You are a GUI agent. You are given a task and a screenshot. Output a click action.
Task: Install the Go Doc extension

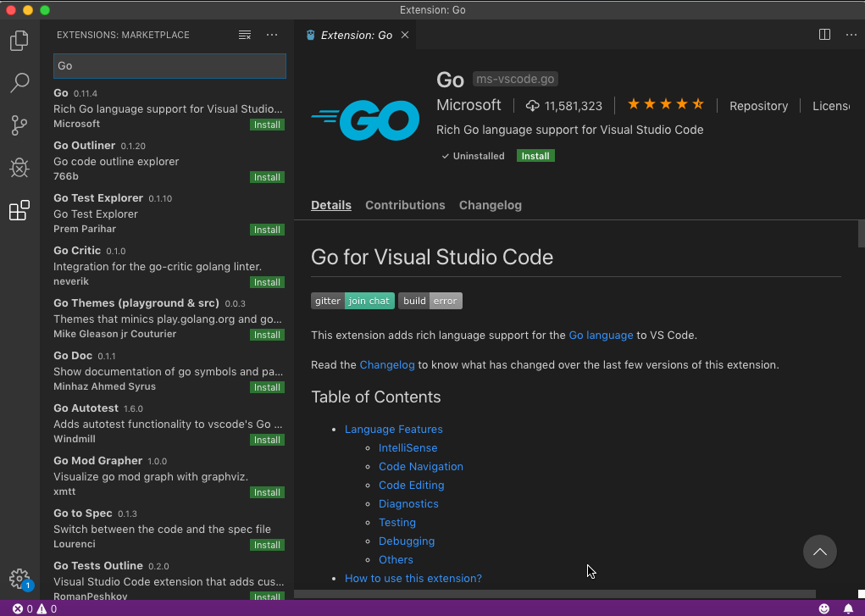[x=267, y=387]
